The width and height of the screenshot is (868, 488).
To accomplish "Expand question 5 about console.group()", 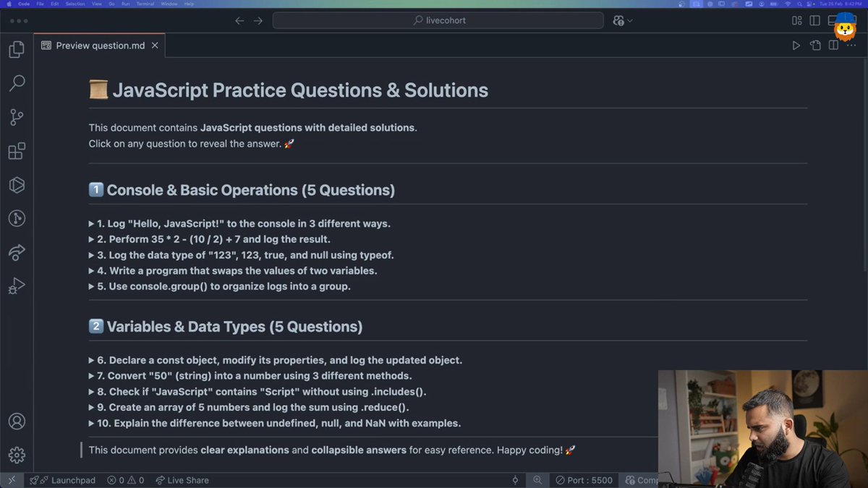I will pos(219,286).
